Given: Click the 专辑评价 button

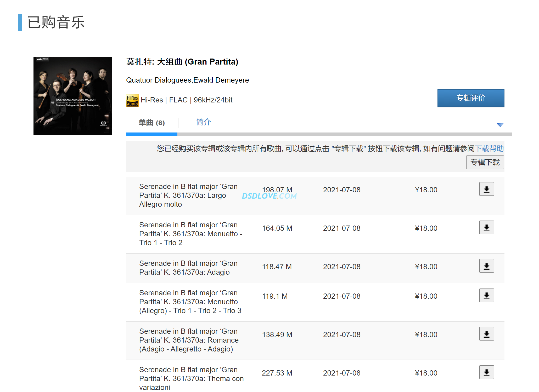Looking at the screenshot, I should pyautogui.click(x=471, y=98).
